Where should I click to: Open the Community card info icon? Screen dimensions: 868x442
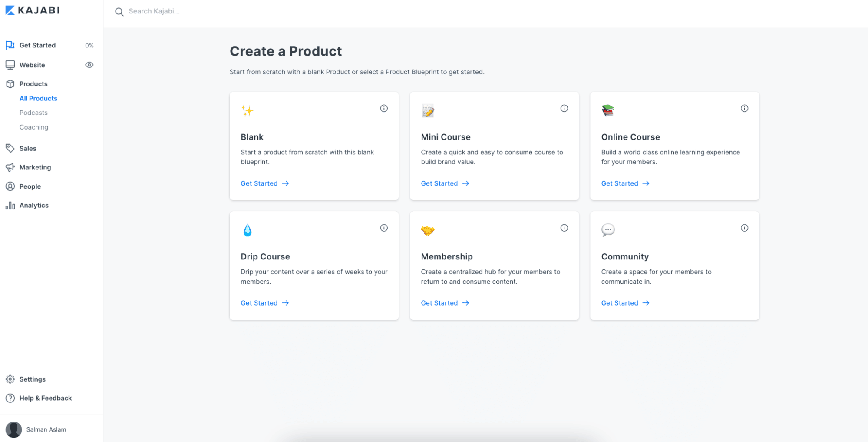744,228
